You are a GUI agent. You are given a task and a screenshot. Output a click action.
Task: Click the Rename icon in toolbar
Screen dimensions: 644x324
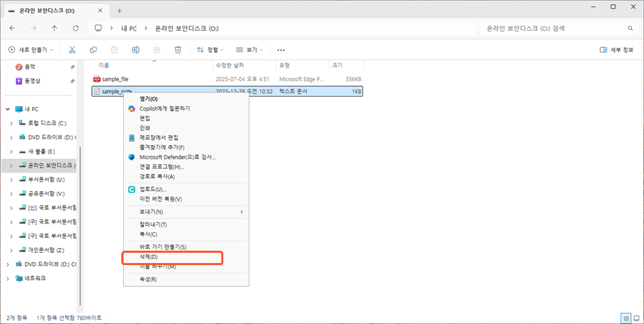coord(136,50)
